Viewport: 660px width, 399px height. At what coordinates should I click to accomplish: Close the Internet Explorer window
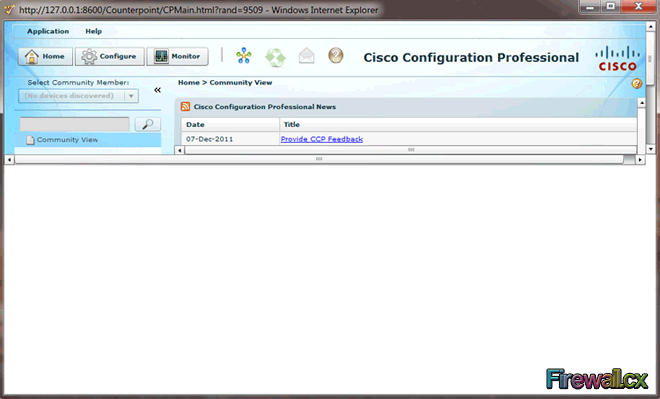click(x=638, y=6)
